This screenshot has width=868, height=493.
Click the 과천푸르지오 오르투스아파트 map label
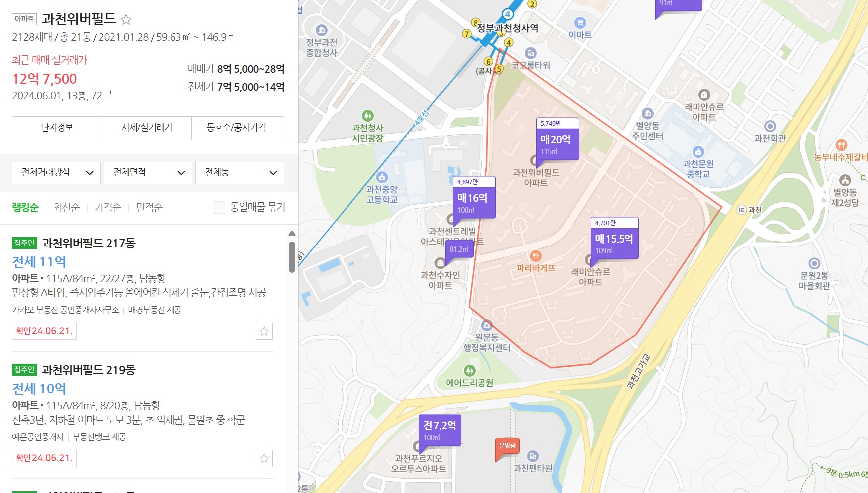point(419,464)
